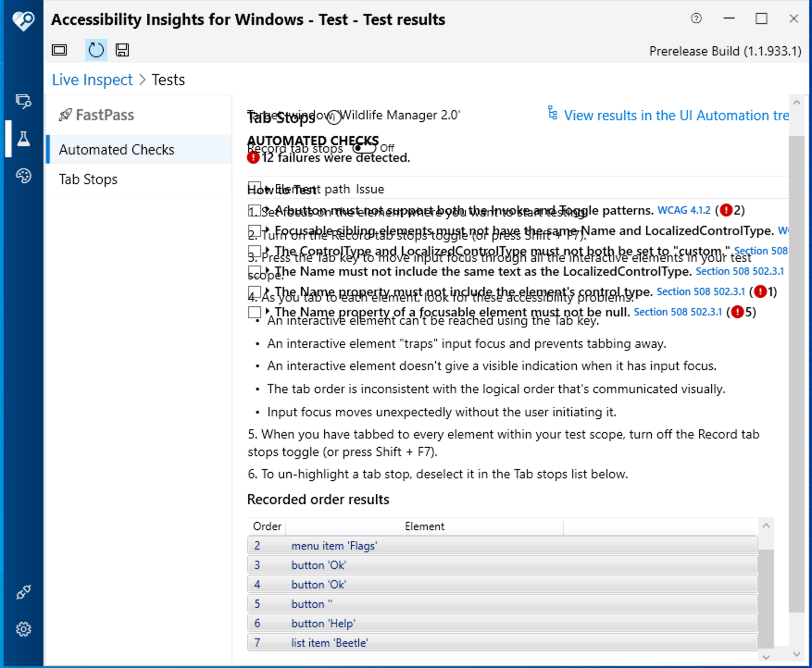
Task: Click the Refresh test results icon
Action: click(96, 50)
